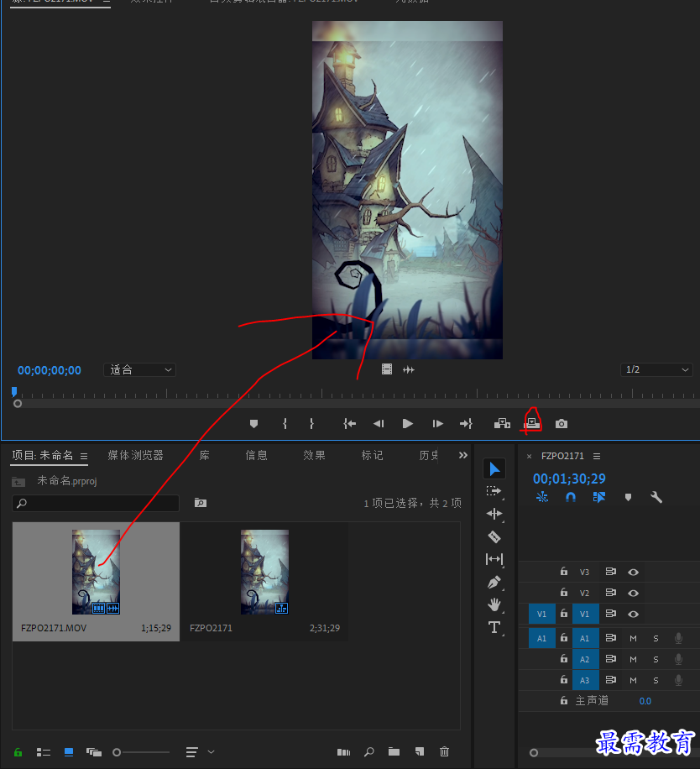700x769 pixels.
Task: Toggle V2 track output eye
Action: click(x=634, y=593)
